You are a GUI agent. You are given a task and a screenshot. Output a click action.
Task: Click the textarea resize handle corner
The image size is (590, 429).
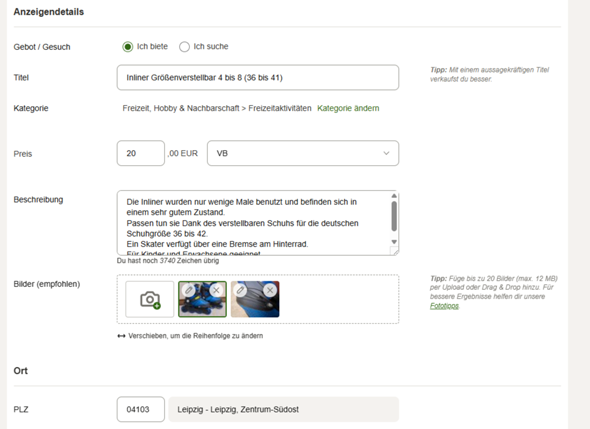[x=394, y=251]
